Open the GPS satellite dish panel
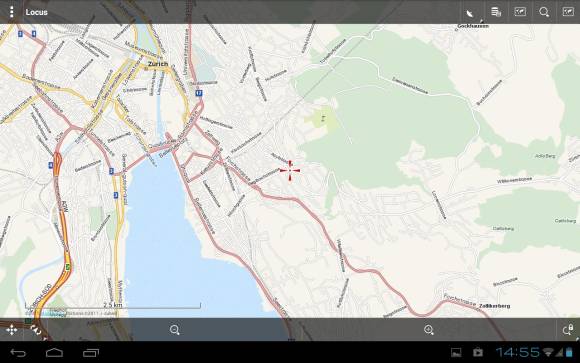580x363 pixels. pos(470,13)
